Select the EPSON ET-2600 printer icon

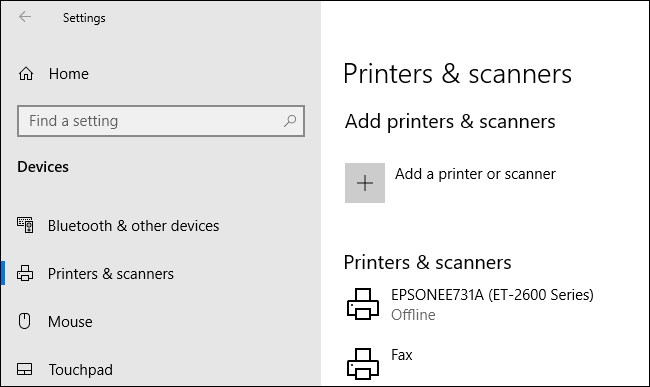[x=363, y=304]
